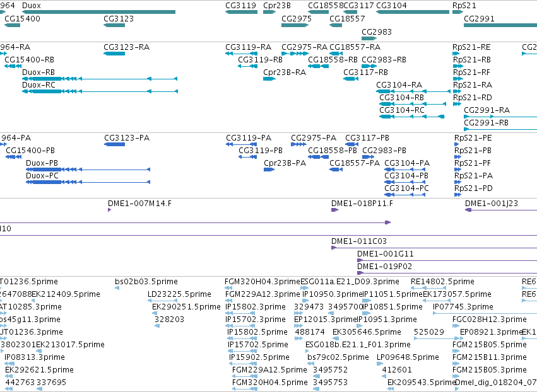Select transcript CG3119-RB
Viewport: 537px width, 392px height.
point(260,59)
